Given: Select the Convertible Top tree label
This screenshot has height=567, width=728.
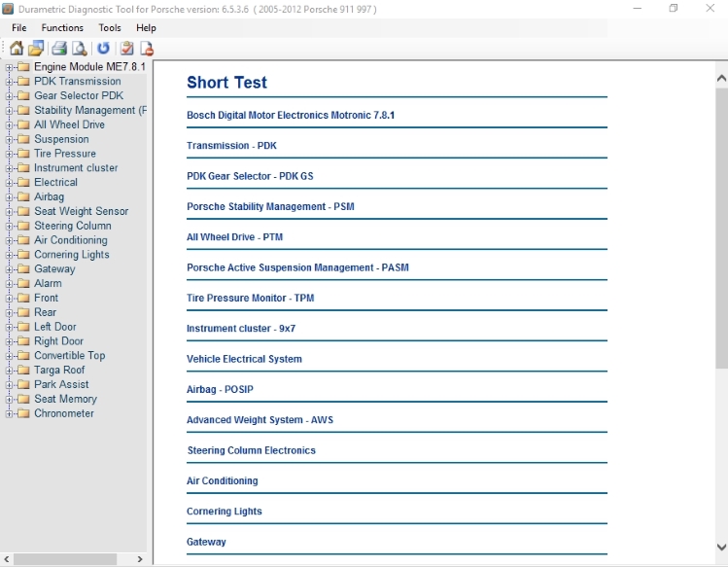Looking at the screenshot, I should 70,356.
